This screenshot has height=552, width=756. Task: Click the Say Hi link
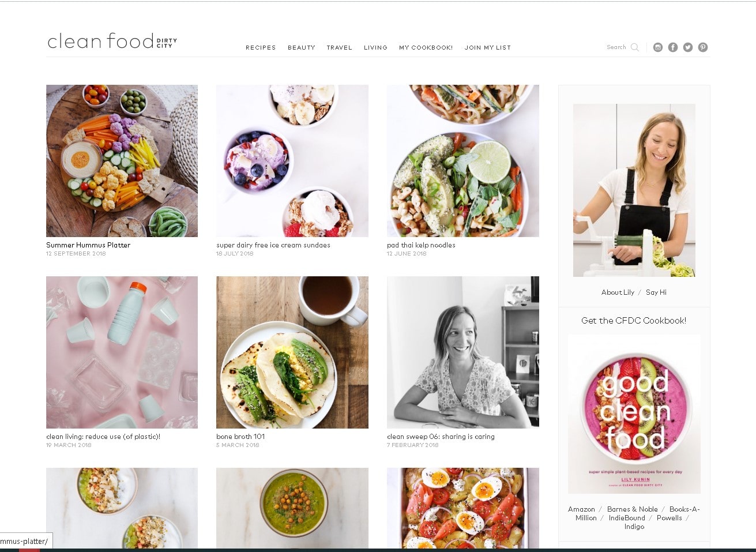656,292
